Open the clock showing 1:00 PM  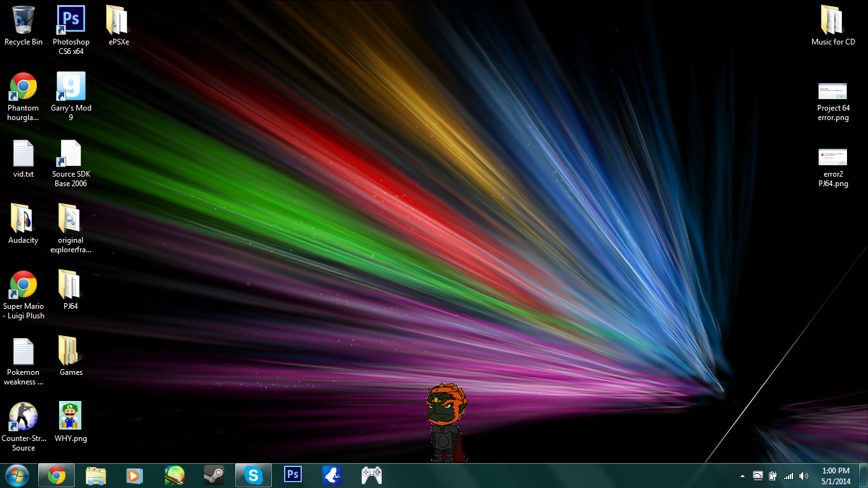(836, 476)
